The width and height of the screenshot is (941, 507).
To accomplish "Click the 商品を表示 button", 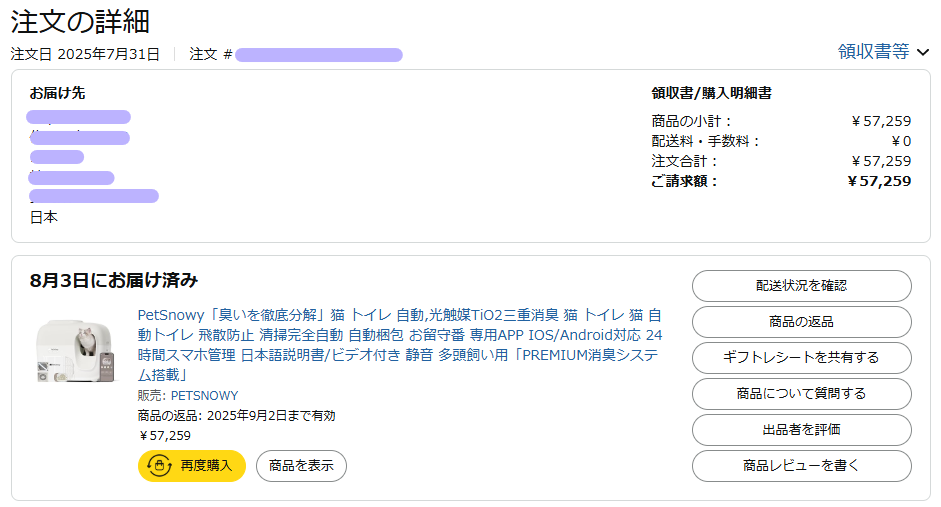I will (x=301, y=466).
